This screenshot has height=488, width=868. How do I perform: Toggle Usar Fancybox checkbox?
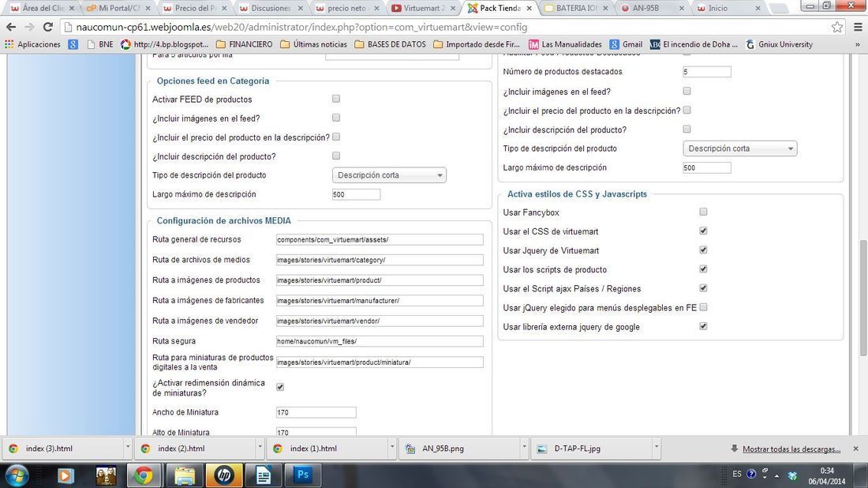(x=703, y=212)
